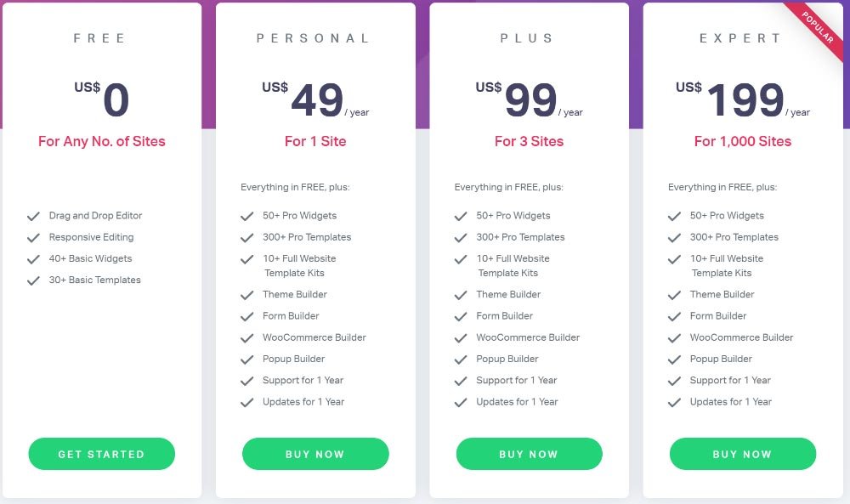
Task: Click Buy Now under the Plus plan
Action: pos(529,454)
